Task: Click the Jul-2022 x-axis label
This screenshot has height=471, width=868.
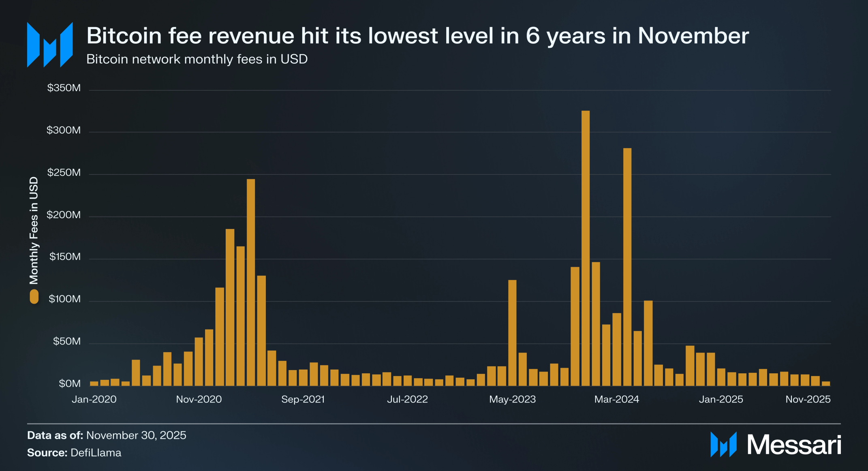Action: [x=407, y=399]
